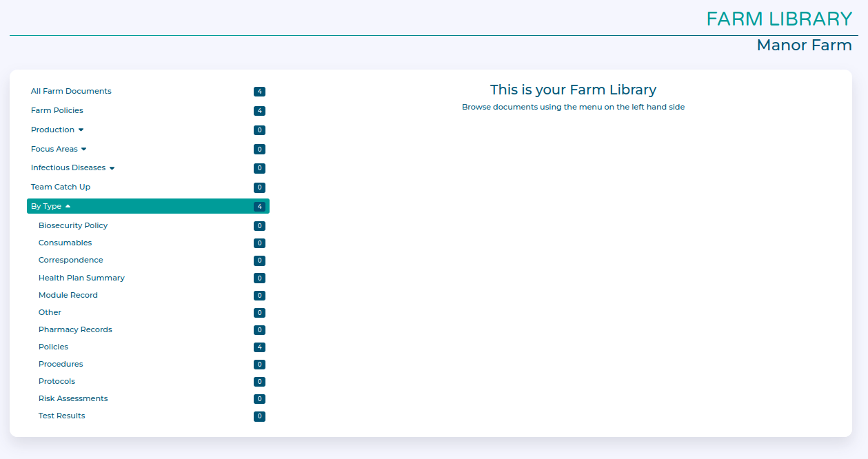The width and height of the screenshot is (868, 459).
Task: Open the Consumables document type
Action: point(65,243)
